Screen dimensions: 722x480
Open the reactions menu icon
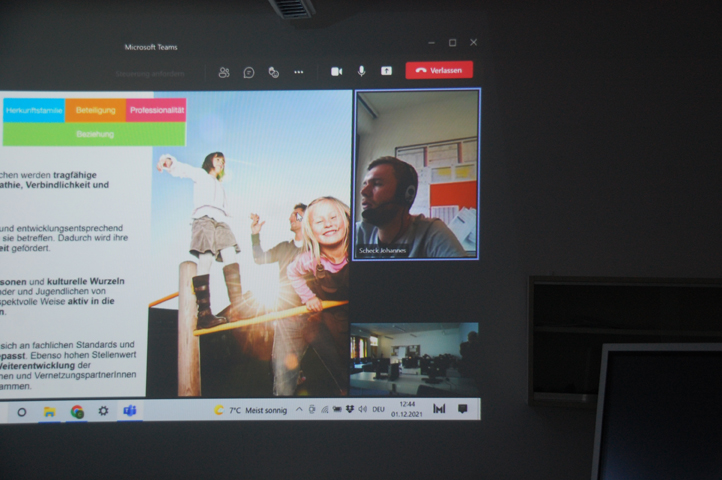tap(274, 72)
